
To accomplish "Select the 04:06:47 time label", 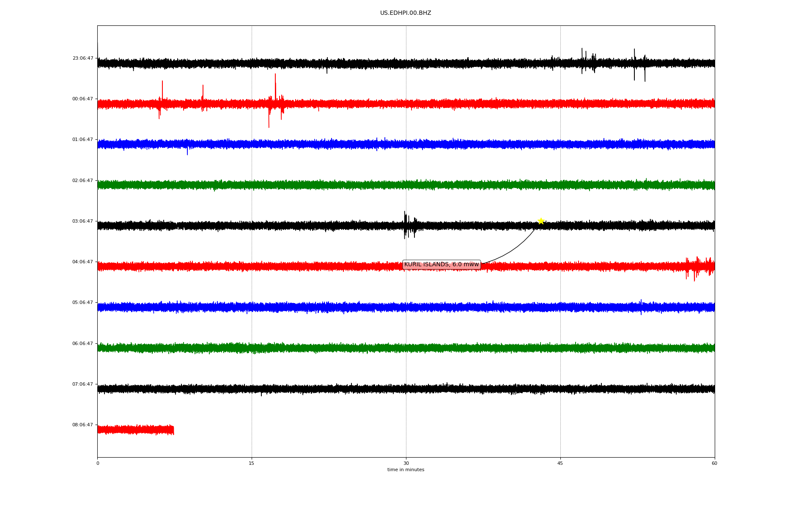I will [83, 262].
